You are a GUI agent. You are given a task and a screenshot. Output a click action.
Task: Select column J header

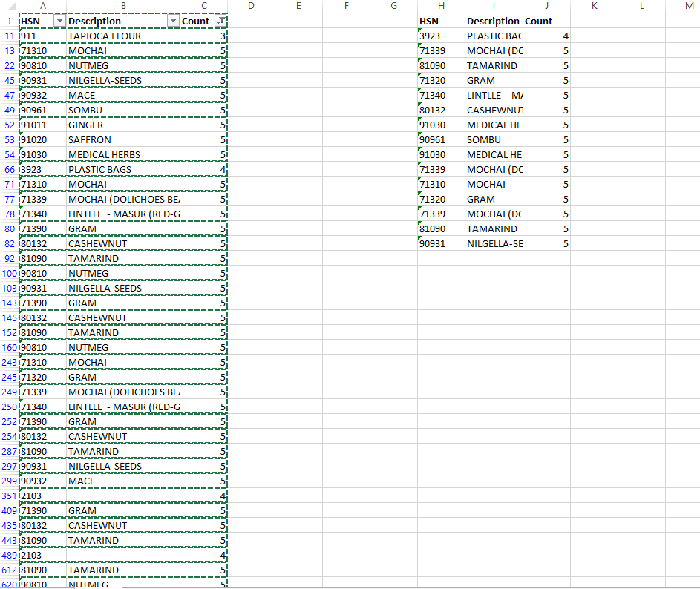(546, 6)
